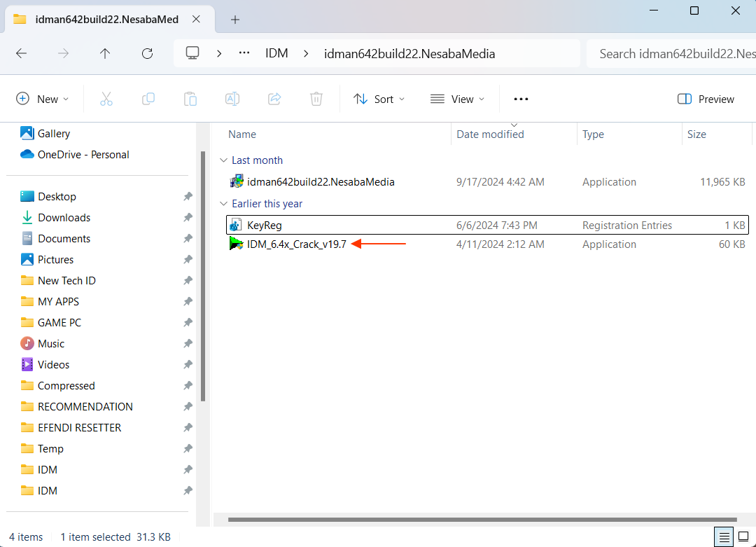Switch to large thumbnails view icon
This screenshot has width=756, height=547.
coord(743,536)
